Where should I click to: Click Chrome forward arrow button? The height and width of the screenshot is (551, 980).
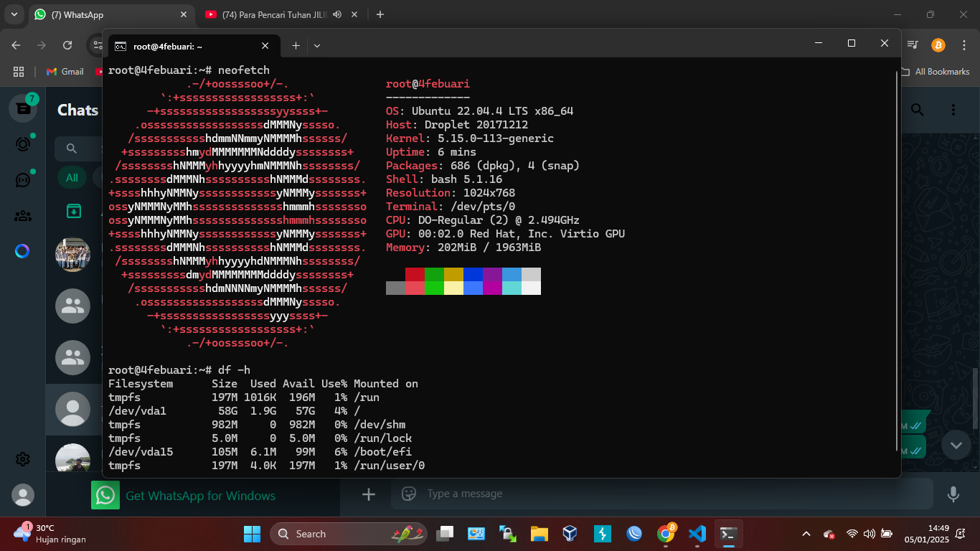click(42, 44)
